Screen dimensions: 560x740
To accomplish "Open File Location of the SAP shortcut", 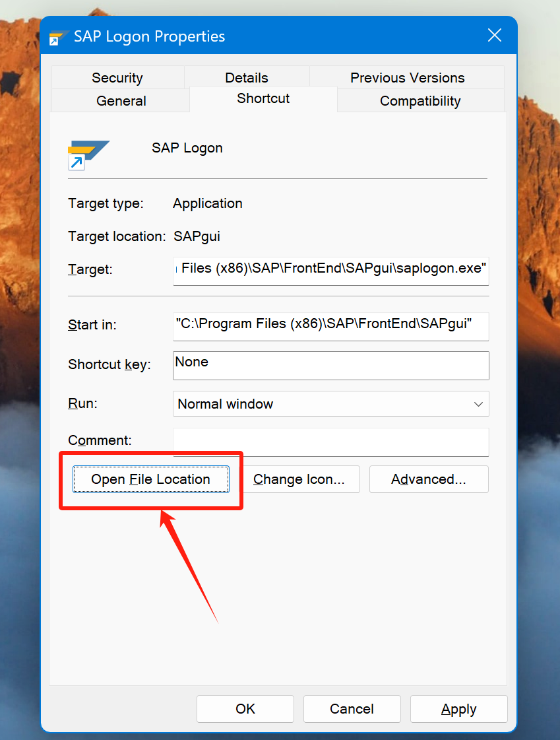I will click(150, 479).
